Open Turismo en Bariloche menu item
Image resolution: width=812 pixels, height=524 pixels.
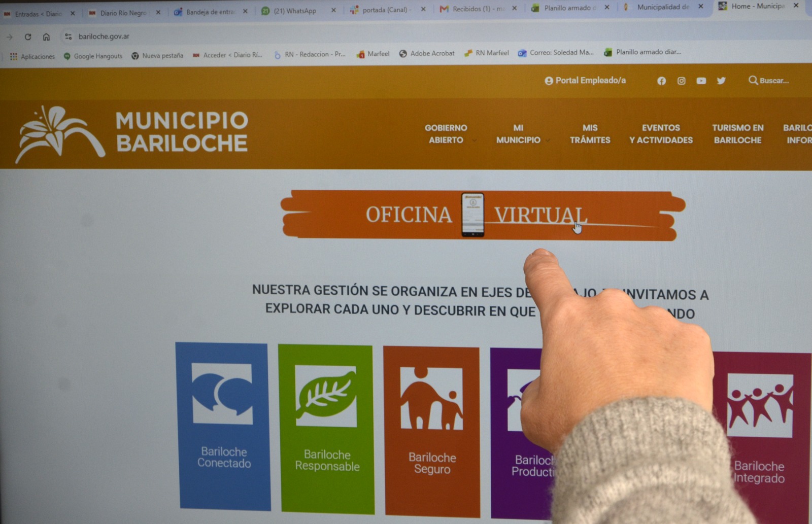[737, 134]
